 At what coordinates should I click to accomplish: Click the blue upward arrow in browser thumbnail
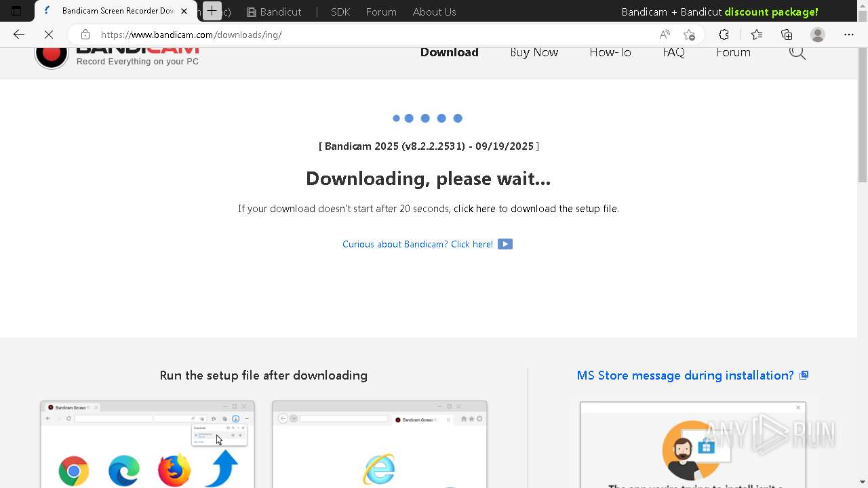(222, 468)
